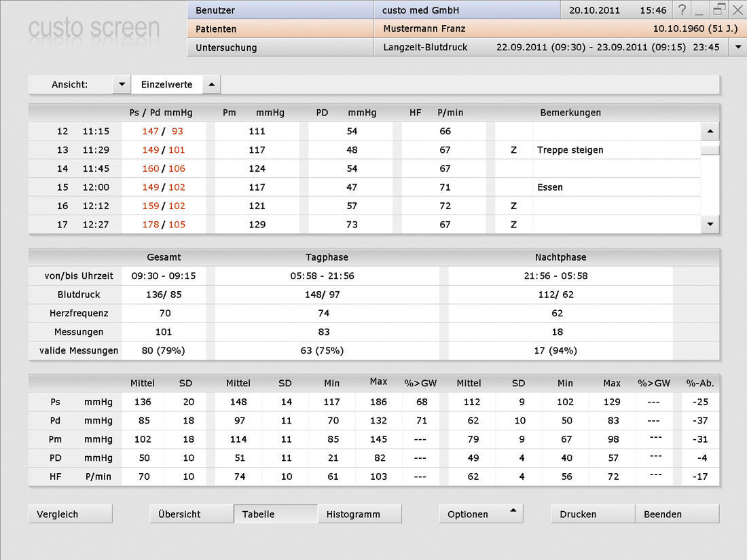This screenshot has width=747, height=560.
Task: Click the patient name Mustermann Franz
Action: (x=424, y=29)
